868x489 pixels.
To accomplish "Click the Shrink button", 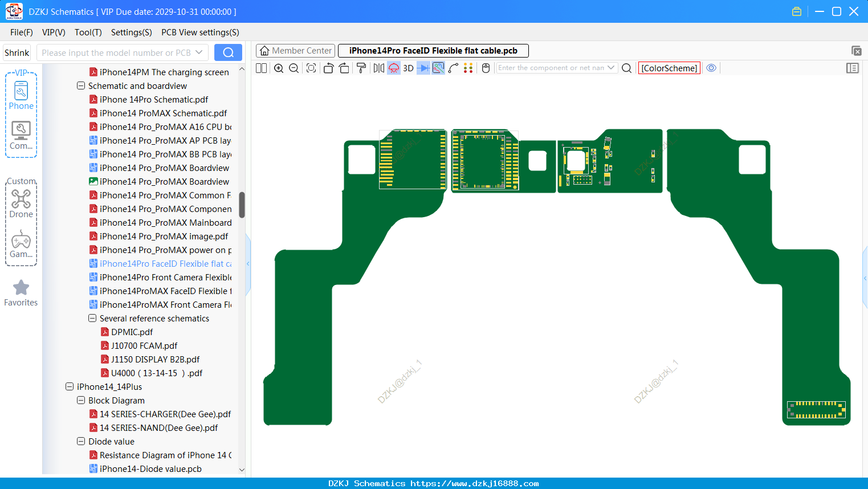I will [17, 52].
